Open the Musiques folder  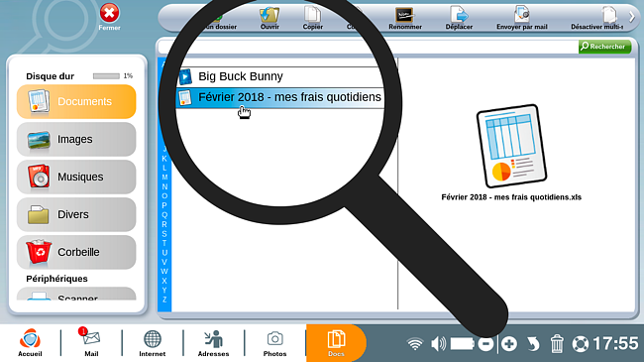click(76, 177)
